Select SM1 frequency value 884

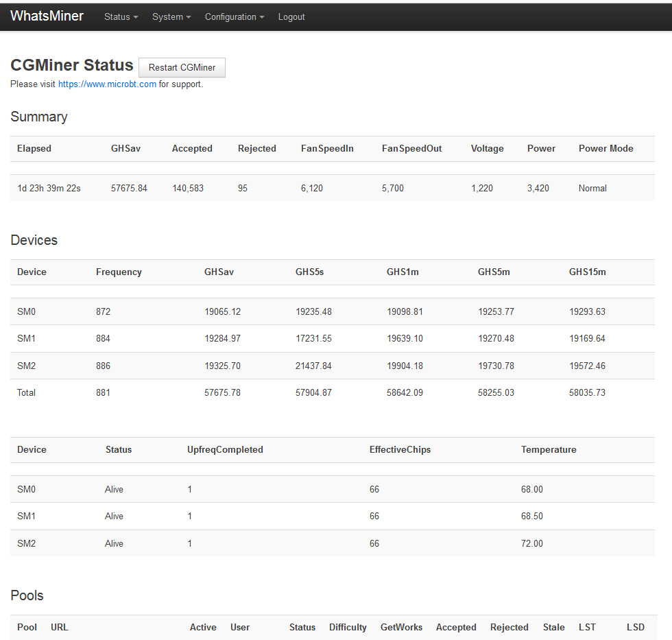coord(103,339)
